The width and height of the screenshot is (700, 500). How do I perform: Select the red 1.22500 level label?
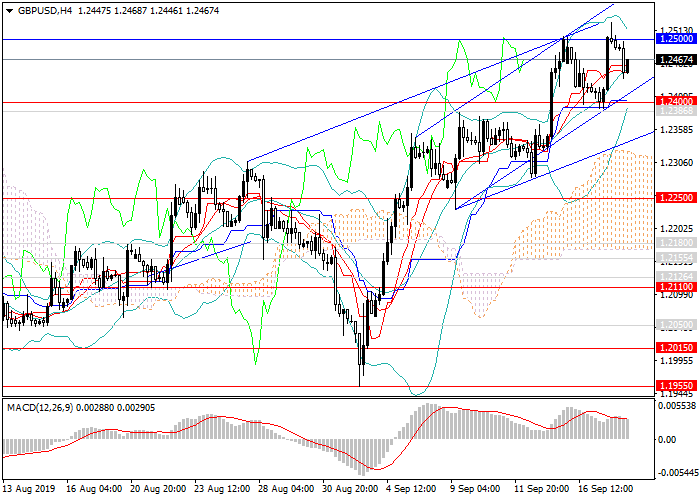coord(676,198)
